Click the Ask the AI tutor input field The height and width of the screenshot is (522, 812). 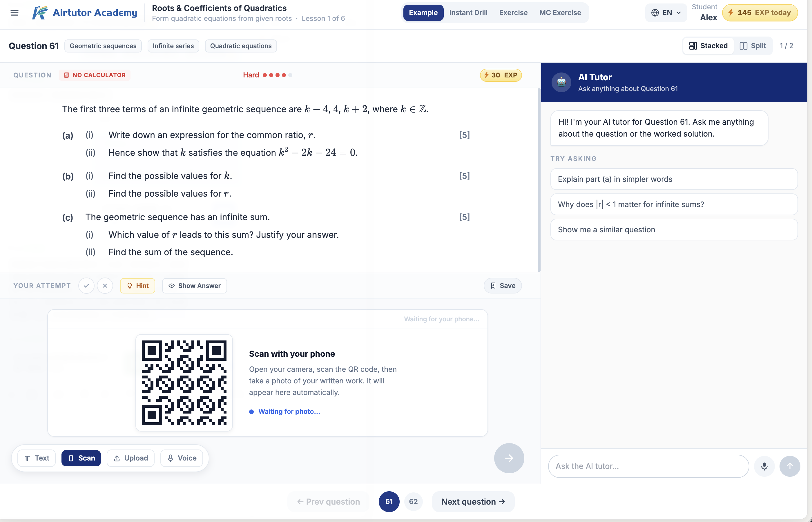(x=648, y=466)
